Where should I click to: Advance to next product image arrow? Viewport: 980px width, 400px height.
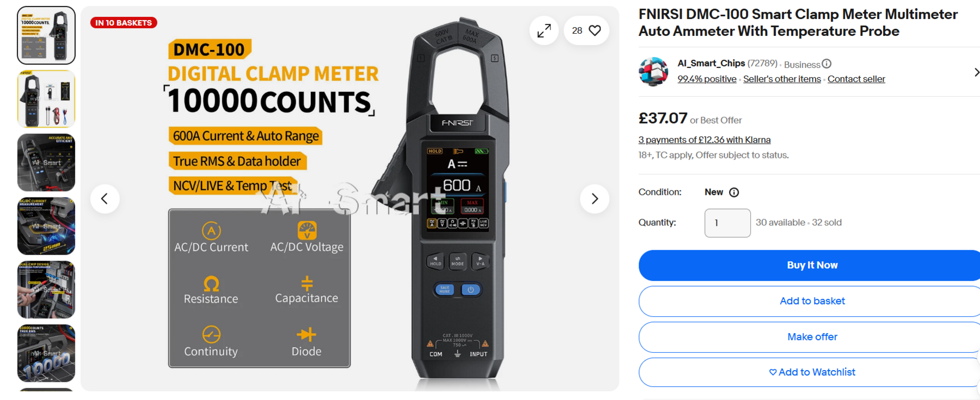(595, 199)
